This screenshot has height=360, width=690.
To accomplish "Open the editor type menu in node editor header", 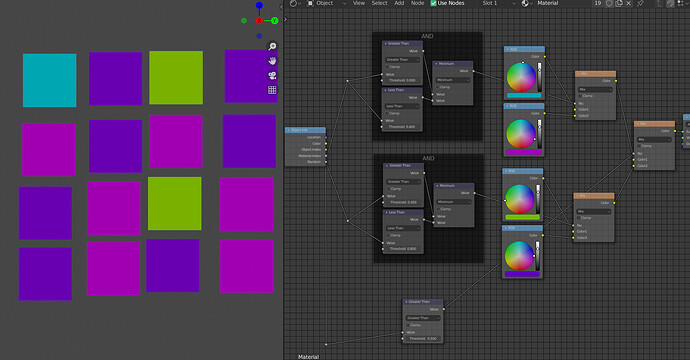I will 295,3.
